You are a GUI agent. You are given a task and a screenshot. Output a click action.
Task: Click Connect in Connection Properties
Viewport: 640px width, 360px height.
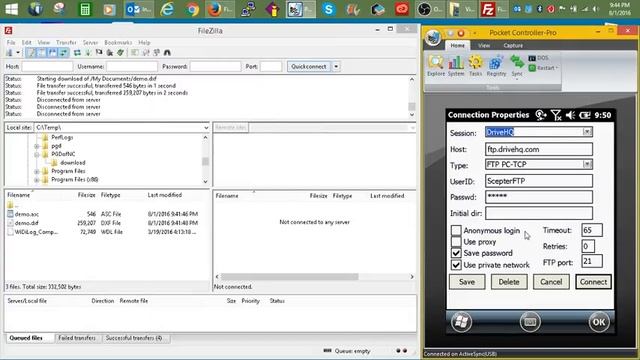[593, 282]
